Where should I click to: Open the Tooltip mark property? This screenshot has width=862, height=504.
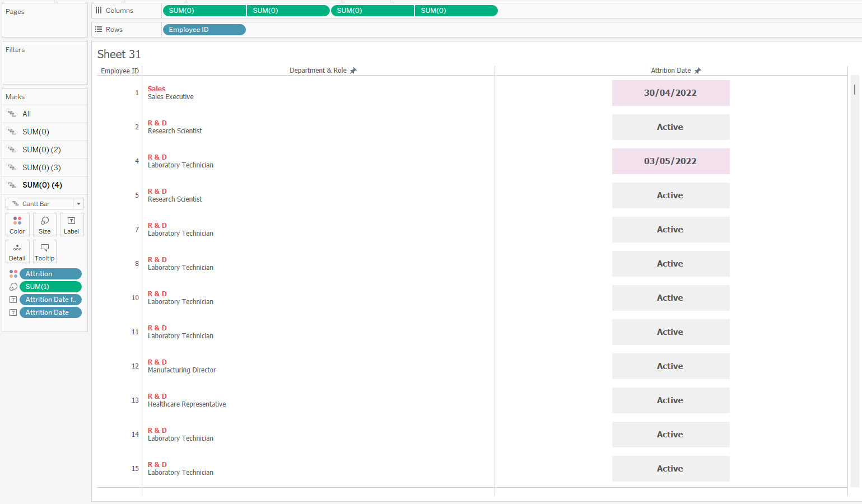coord(45,251)
